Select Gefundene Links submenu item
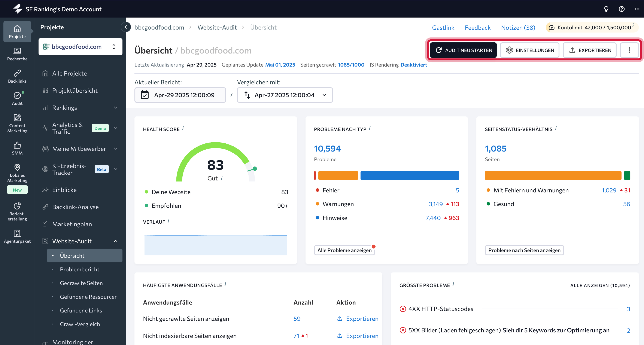 pos(81,311)
